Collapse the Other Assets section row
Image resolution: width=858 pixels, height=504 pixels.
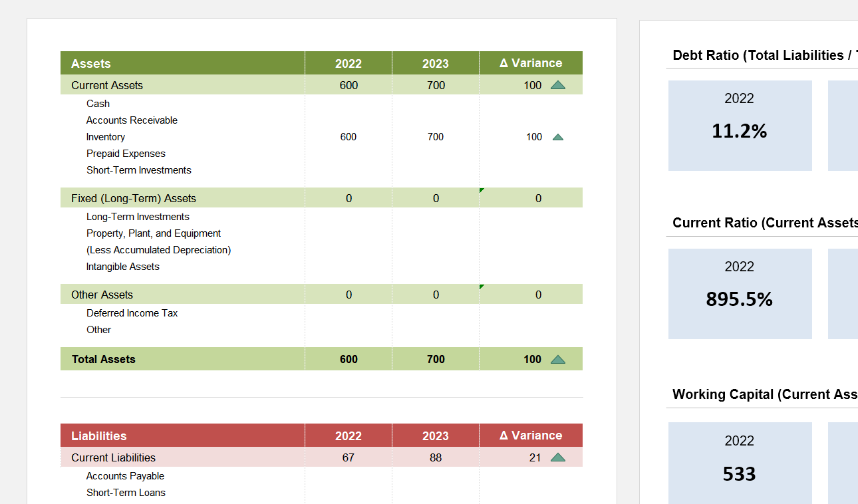(102, 294)
